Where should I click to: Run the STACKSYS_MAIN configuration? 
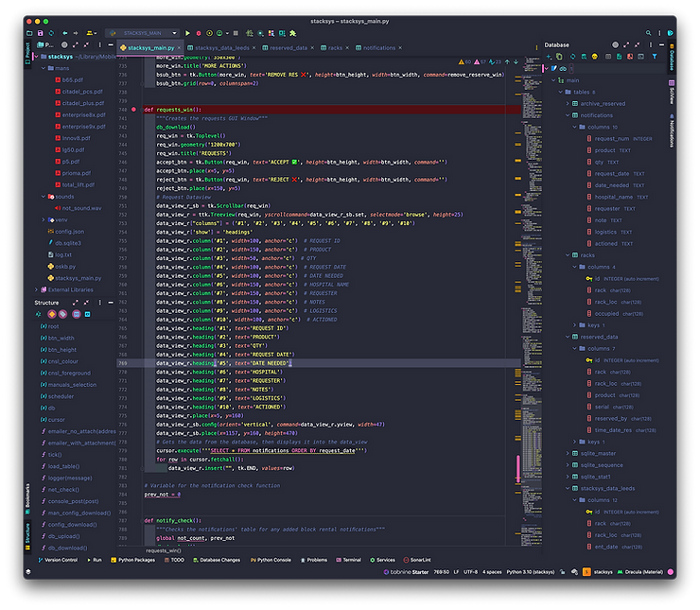(187, 33)
